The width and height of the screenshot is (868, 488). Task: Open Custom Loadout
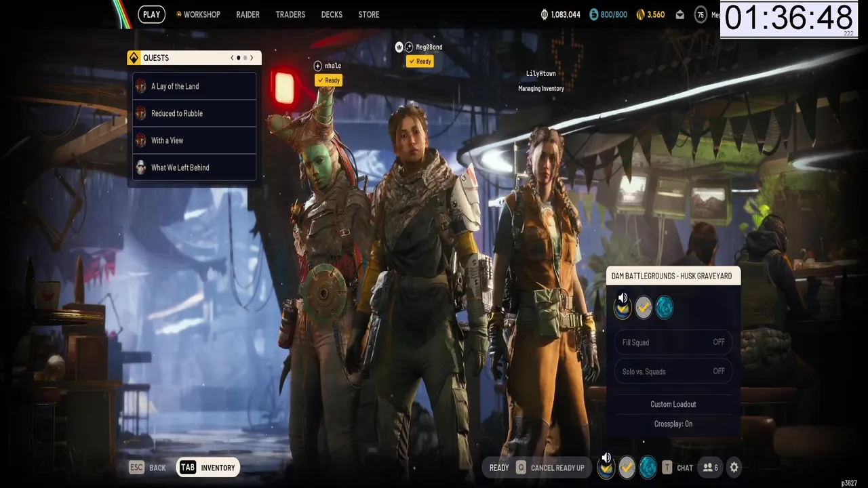[x=673, y=404]
